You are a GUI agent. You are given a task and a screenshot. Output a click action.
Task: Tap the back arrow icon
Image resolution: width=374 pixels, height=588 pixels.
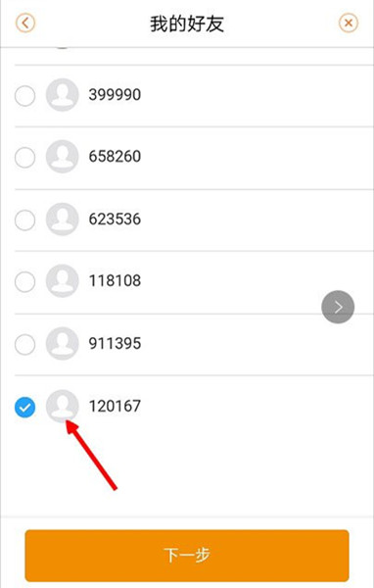[25, 24]
